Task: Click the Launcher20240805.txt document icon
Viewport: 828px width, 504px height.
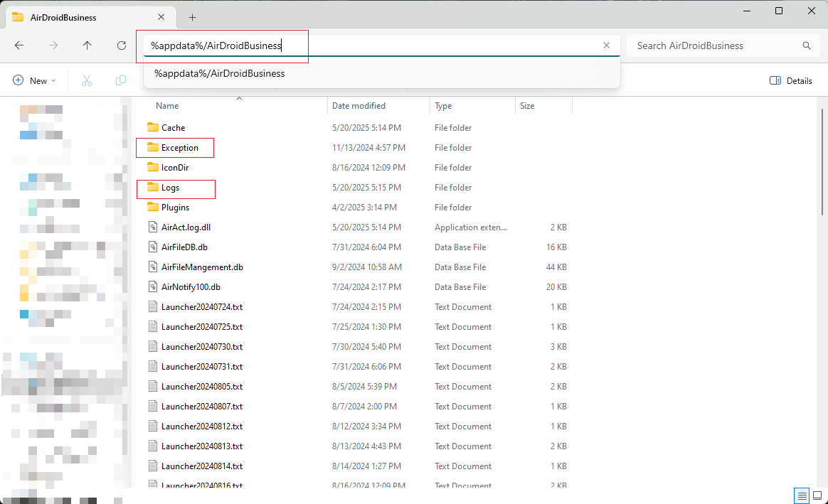Action: 153,386
